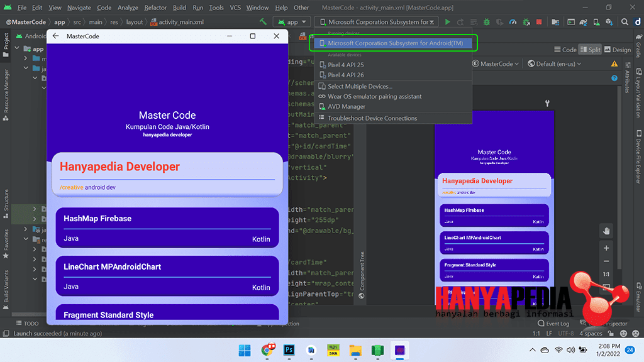Open the app run configuration dropdown
The height and width of the screenshot is (362, 644).
point(292,22)
